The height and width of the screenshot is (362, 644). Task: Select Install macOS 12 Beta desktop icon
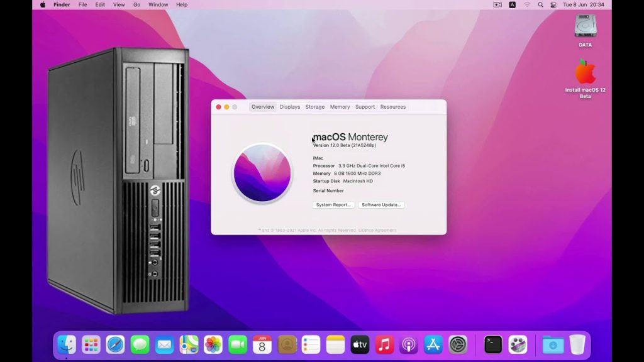click(x=585, y=73)
